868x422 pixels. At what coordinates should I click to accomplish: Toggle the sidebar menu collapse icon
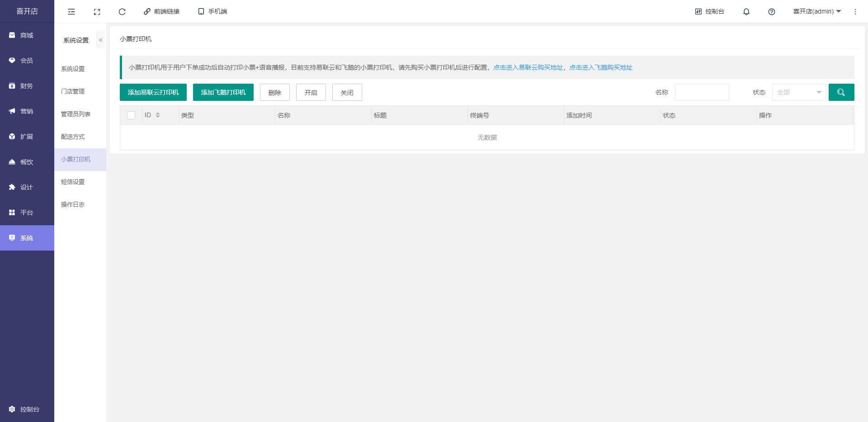tap(71, 12)
